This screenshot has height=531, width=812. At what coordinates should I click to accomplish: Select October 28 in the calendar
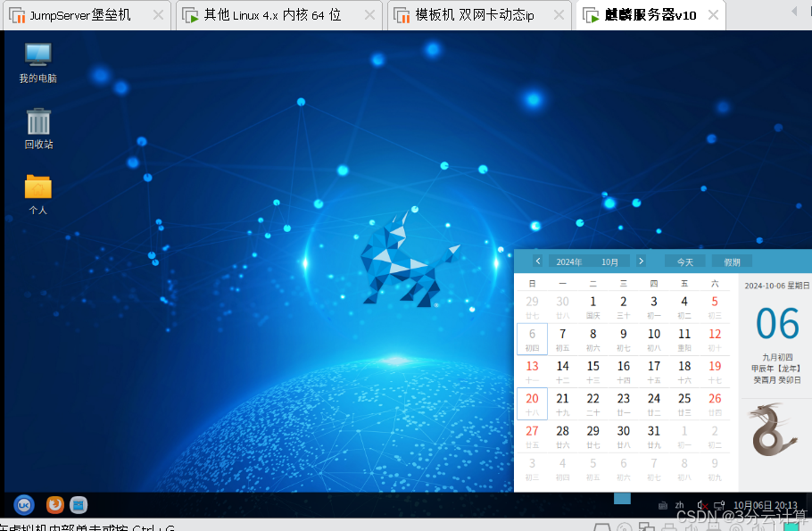(562, 436)
